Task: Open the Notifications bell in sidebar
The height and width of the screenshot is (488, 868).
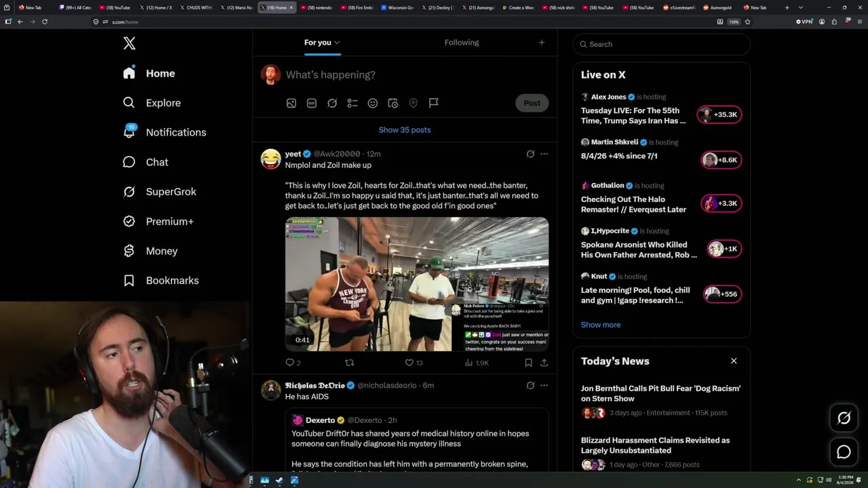Action: click(164, 132)
